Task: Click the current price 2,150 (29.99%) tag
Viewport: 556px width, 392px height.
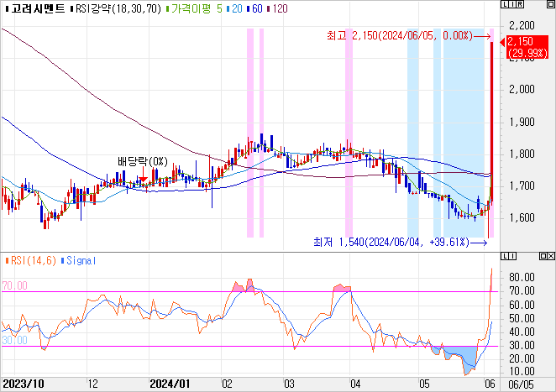Action: [527, 48]
